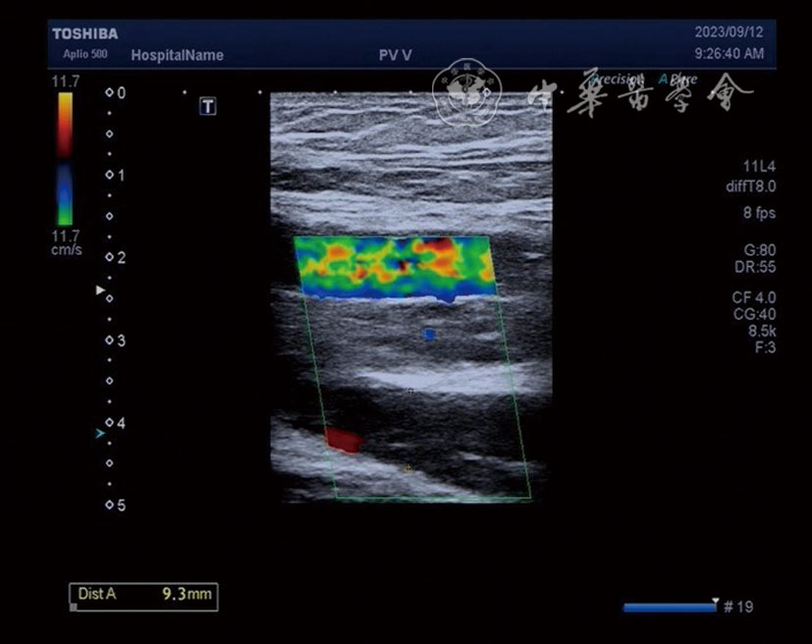Screen dimensions: 812x644
Task: Select the Precision imaging indicator
Action: (617, 80)
